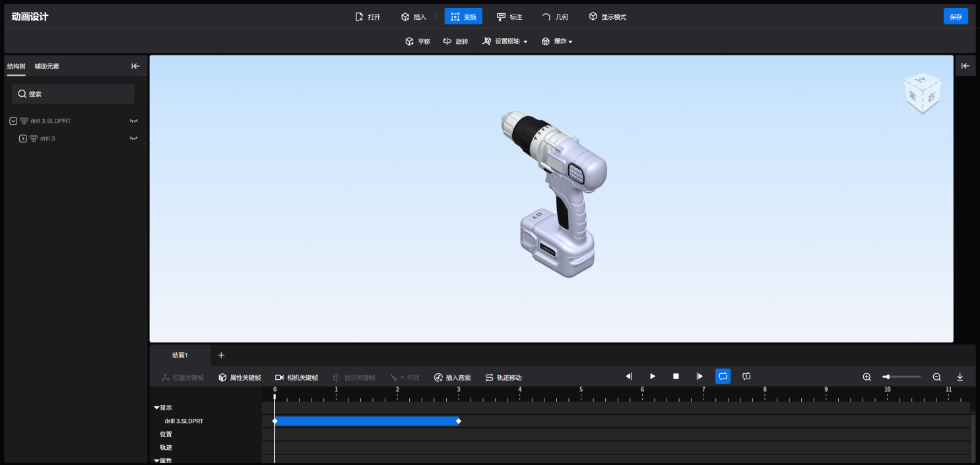Open a file with 打开
Screen dimensions: 980x465
[x=368, y=16]
